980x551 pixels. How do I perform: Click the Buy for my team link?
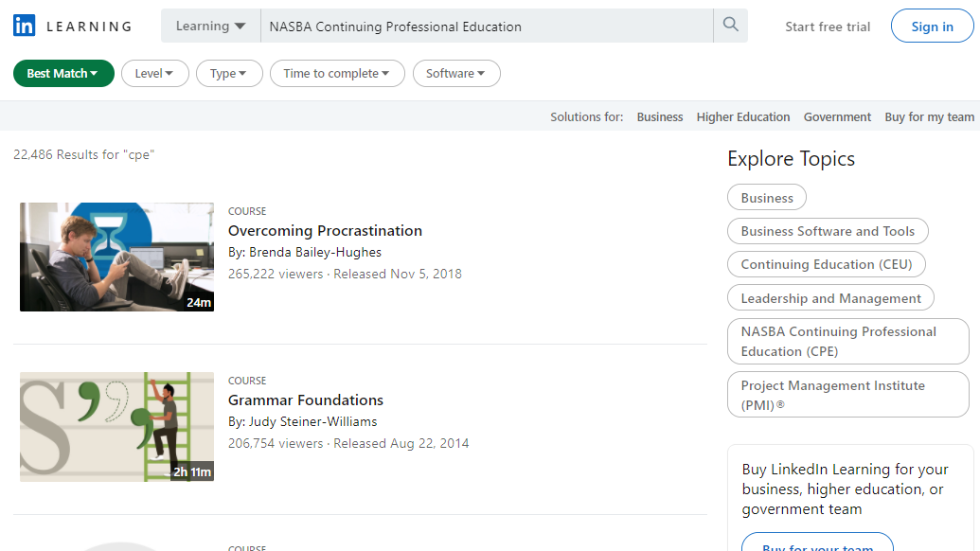click(930, 116)
